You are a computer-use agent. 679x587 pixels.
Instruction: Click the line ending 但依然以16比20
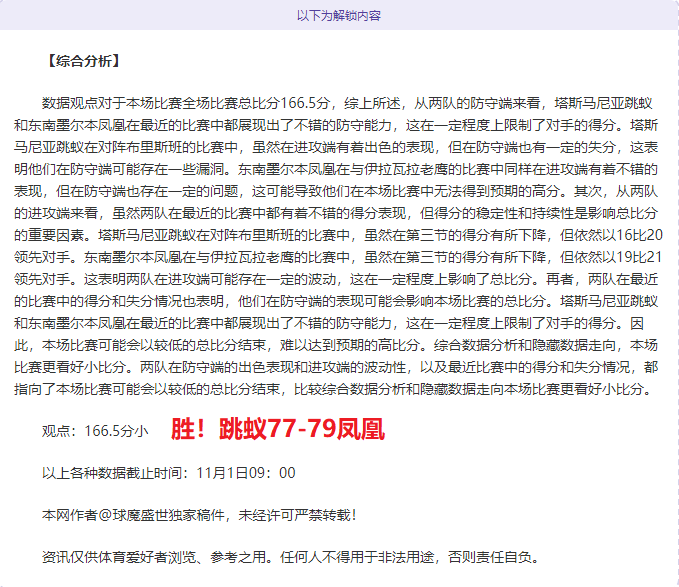[x=338, y=235]
